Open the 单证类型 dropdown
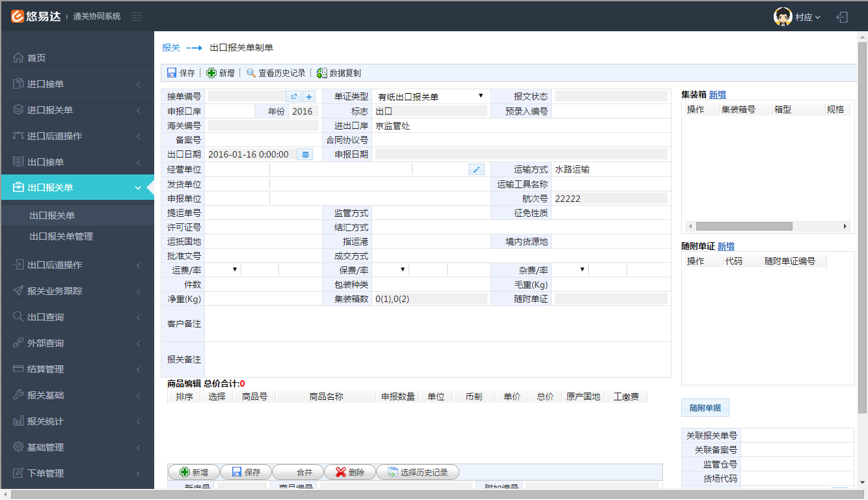This screenshot has height=500, width=868. 430,96
